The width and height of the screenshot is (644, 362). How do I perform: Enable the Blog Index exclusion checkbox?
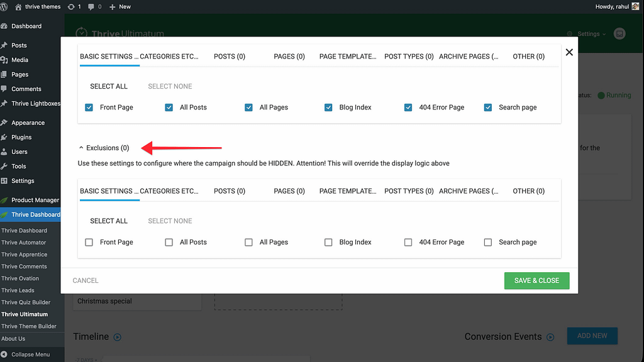click(328, 242)
